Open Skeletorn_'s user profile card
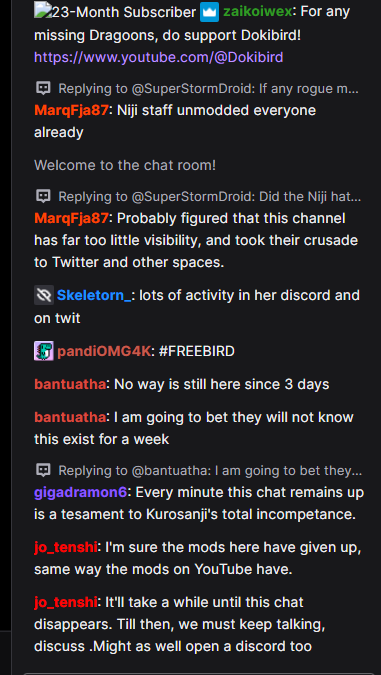The height and width of the screenshot is (675, 381). coord(94,296)
